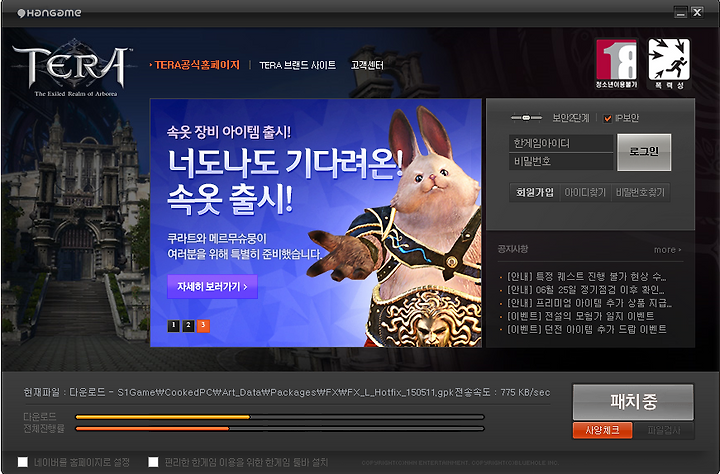Screen dimensions: 720x474
Task: Click the violence content rating icon
Action: click(x=669, y=64)
